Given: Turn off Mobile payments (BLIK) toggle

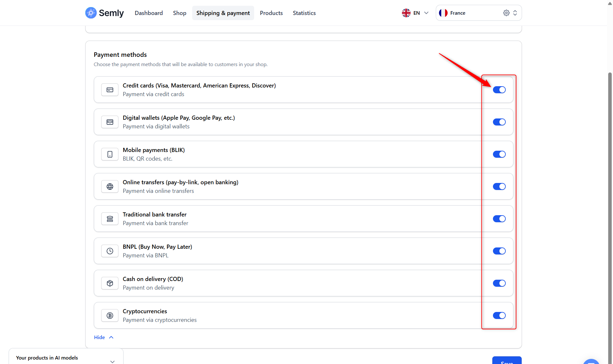Looking at the screenshot, I should (x=499, y=154).
